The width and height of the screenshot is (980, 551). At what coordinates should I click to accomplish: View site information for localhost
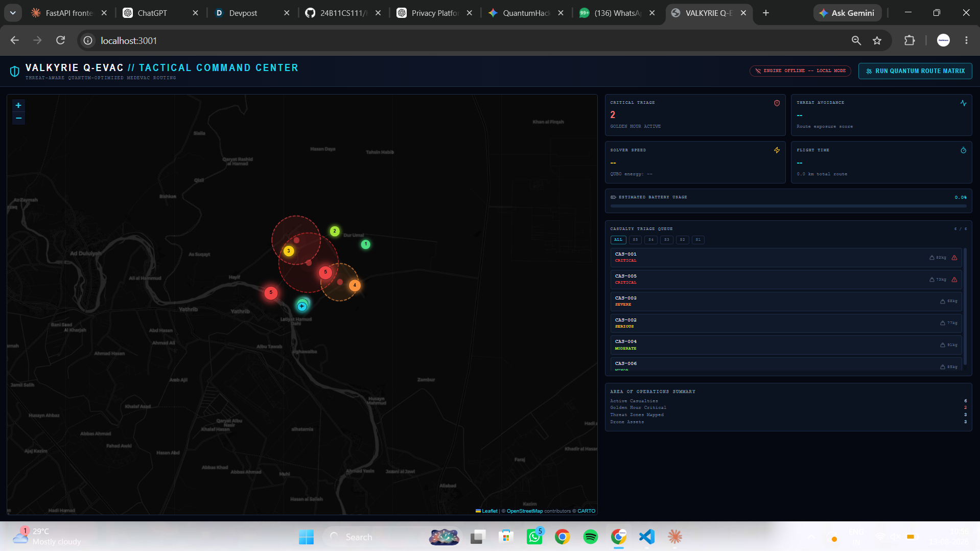88,40
